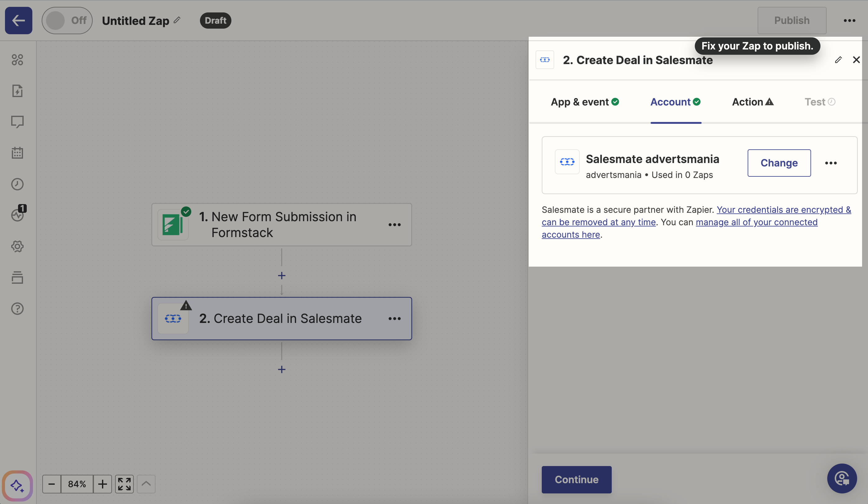Decrease canvas zoom with the minus control
868x504 pixels.
tap(52, 484)
